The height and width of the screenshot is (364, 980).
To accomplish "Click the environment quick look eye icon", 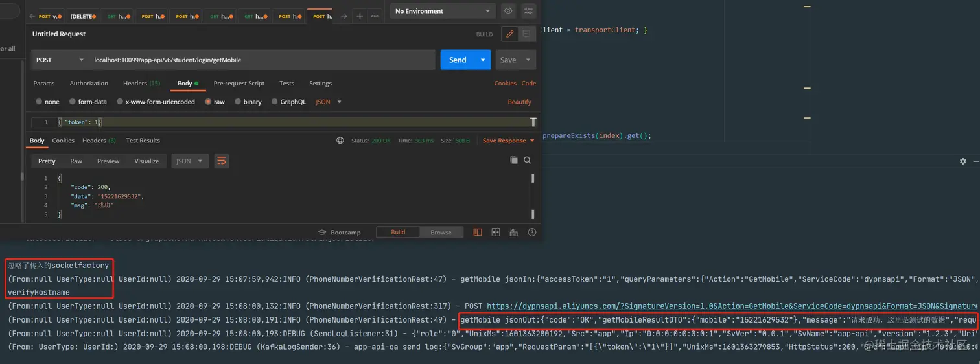I will pos(509,11).
